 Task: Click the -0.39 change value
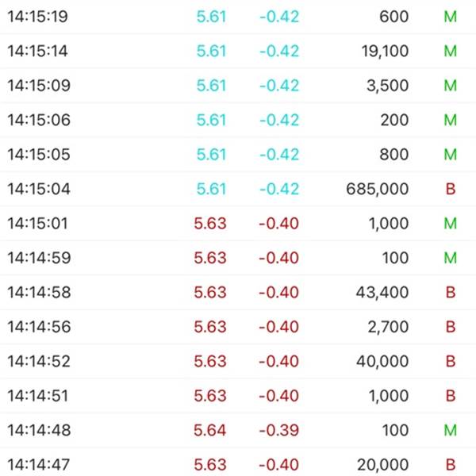279,430
